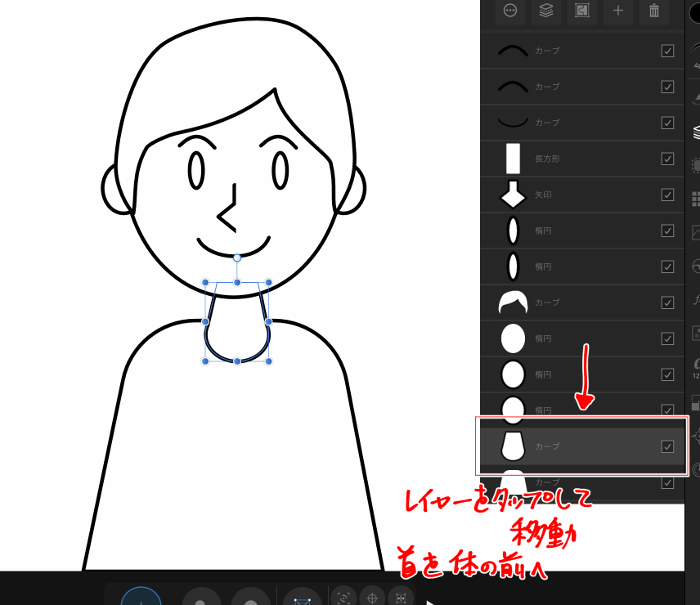Select the 矢印 arrow layer

tap(572, 195)
